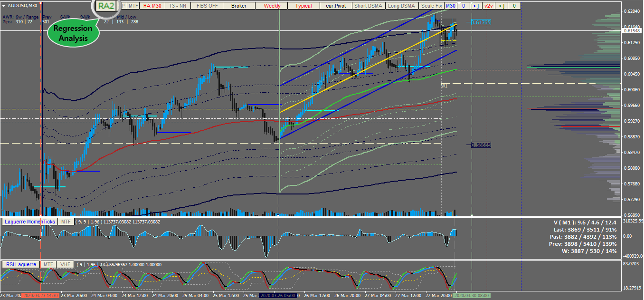
Task: Click the RSI Laguerre indicator label
Action: click(x=20, y=264)
